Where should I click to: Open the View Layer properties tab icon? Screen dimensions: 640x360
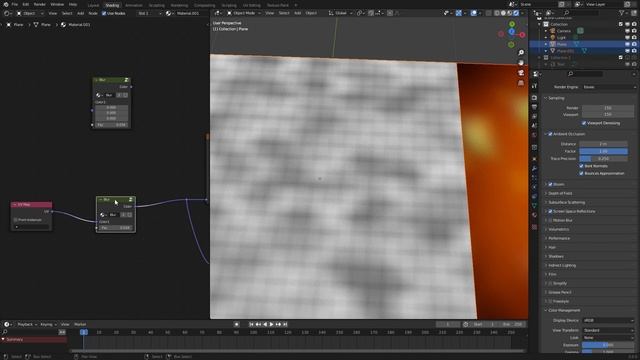pyautogui.click(x=534, y=117)
